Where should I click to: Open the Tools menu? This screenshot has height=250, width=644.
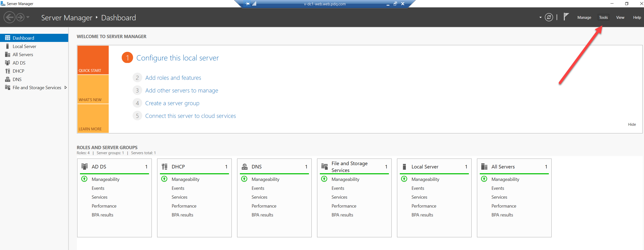(x=603, y=18)
